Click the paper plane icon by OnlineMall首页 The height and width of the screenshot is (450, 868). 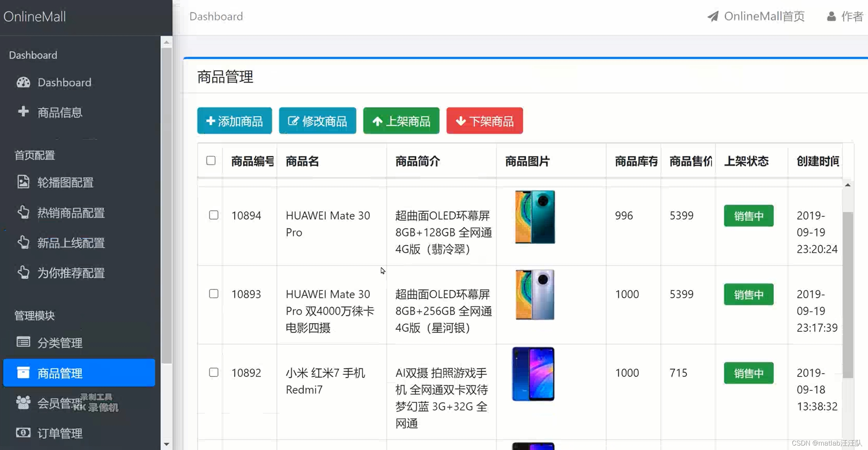(x=713, y=16)
